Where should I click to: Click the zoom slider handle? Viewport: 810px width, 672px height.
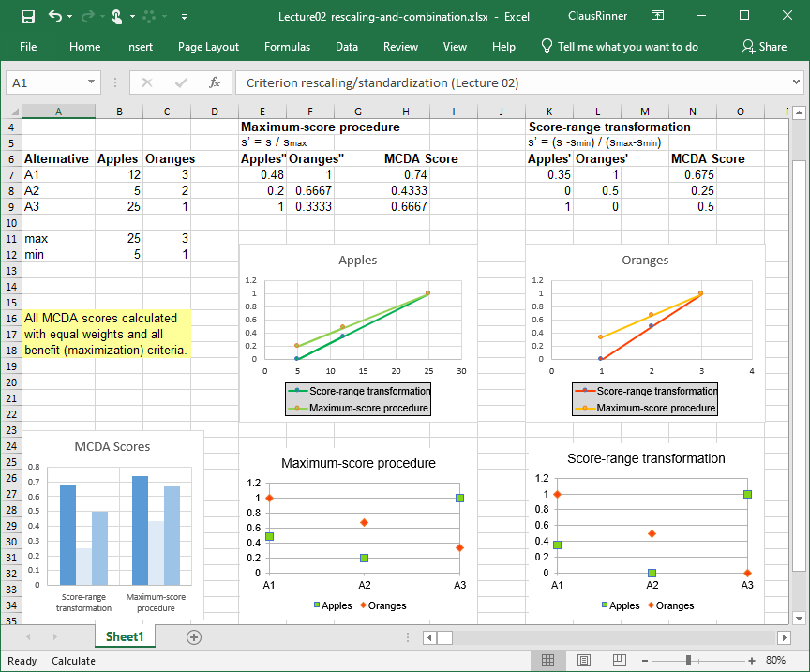(x=689, y=661)
